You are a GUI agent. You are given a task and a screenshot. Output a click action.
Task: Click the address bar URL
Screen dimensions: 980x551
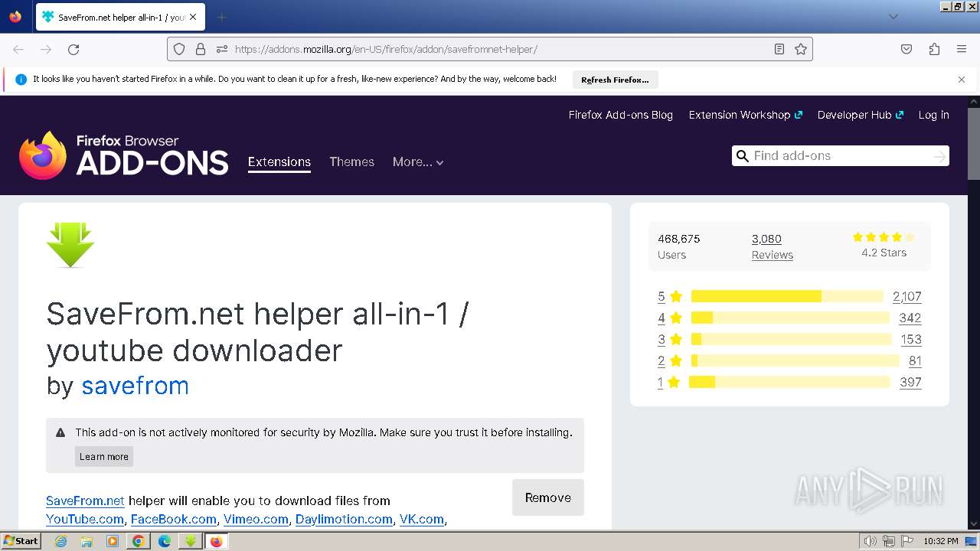386,49
